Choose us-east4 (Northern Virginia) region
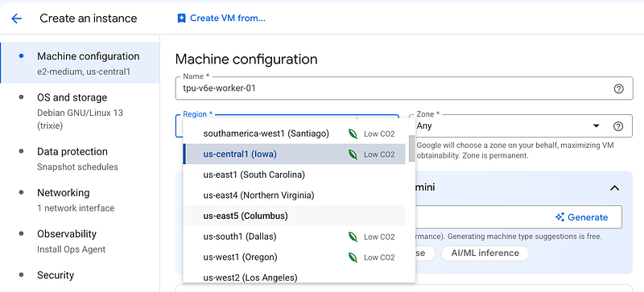This screenshot has width=644, height=292. click(294, 195)
